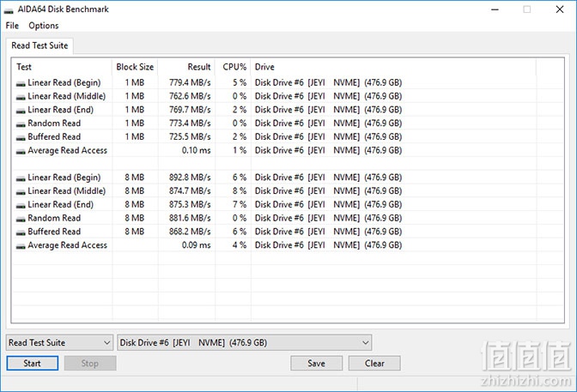Click the Test column header
577x392 pixels.
click(x=62, y=67)
